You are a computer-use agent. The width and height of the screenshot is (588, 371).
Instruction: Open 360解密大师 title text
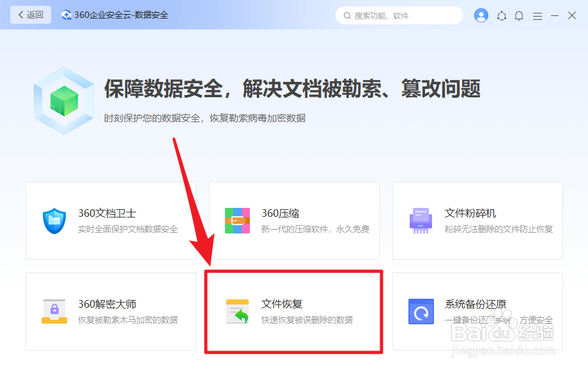click(x=107, y=304)
